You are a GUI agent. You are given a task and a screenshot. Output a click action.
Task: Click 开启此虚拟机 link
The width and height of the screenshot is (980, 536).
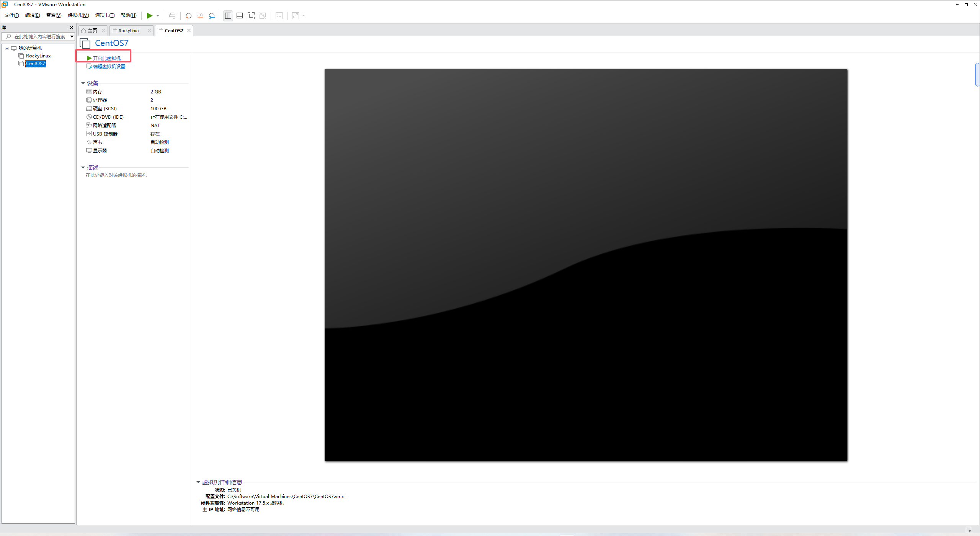pyautogui.click(x=106, y=58)
